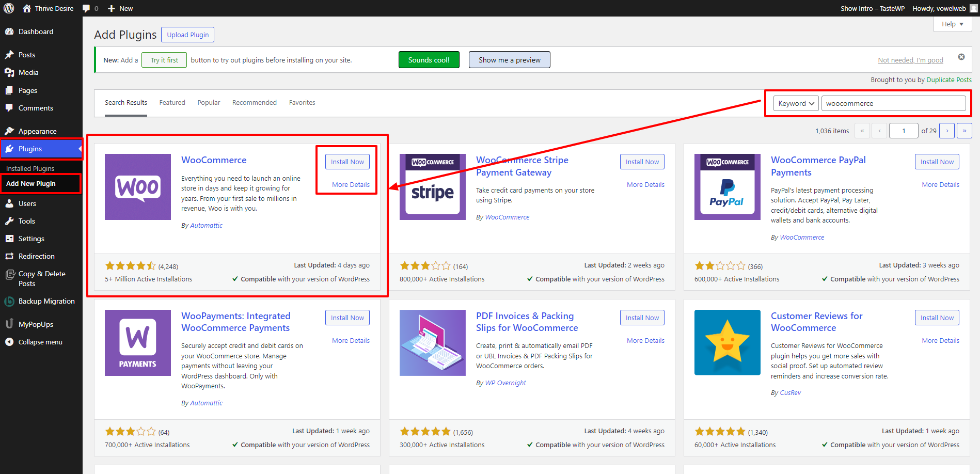Viewport: 980px width, 474px height.
Task: Click the Stripe plugin logo thumbnail
Action: click(x=433, y=187)
